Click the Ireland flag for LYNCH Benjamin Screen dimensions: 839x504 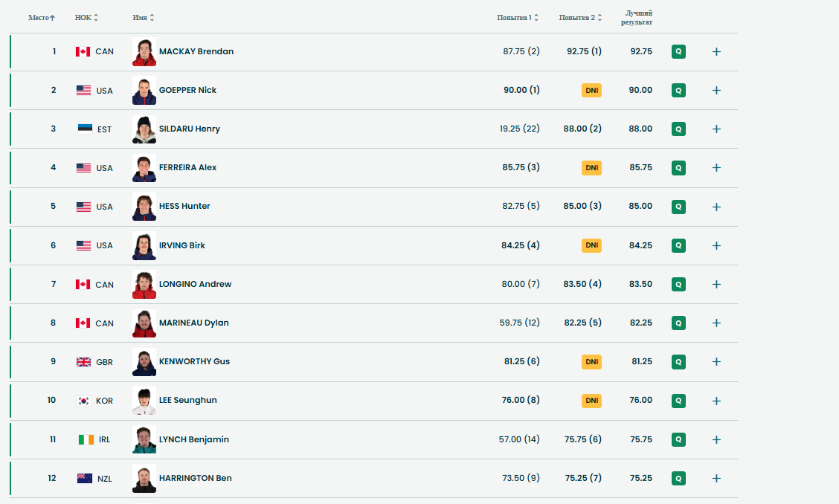86,439
